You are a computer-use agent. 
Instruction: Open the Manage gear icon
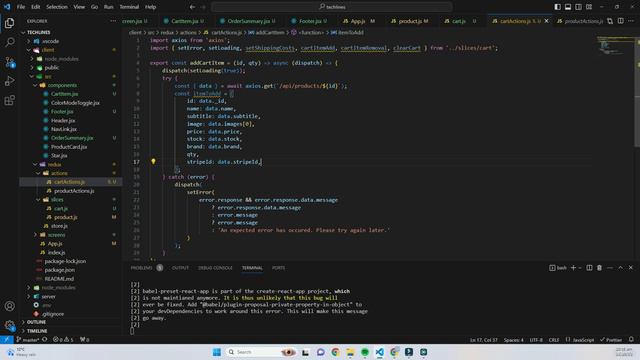(x=9, y=325)
